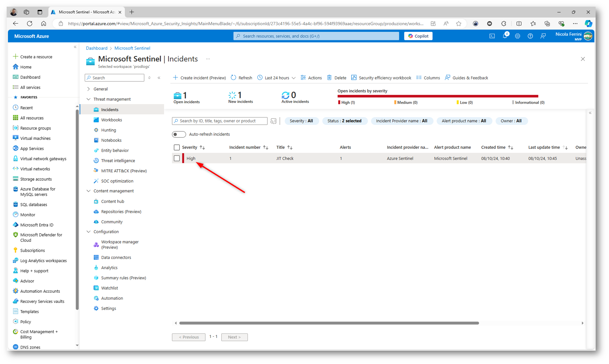Click the Refresh toolbar command
This screenshot has height=364, width=609.
coord(241,78)
